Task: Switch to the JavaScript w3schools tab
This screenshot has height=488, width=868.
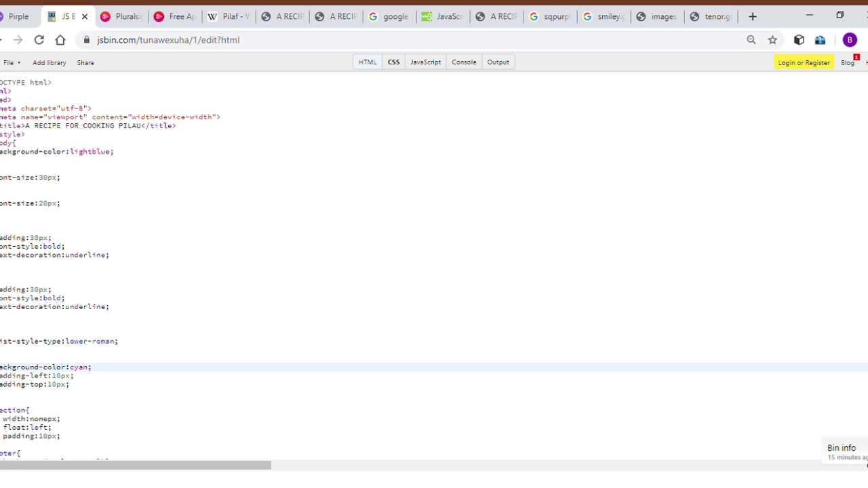Action: click(443, 16)
